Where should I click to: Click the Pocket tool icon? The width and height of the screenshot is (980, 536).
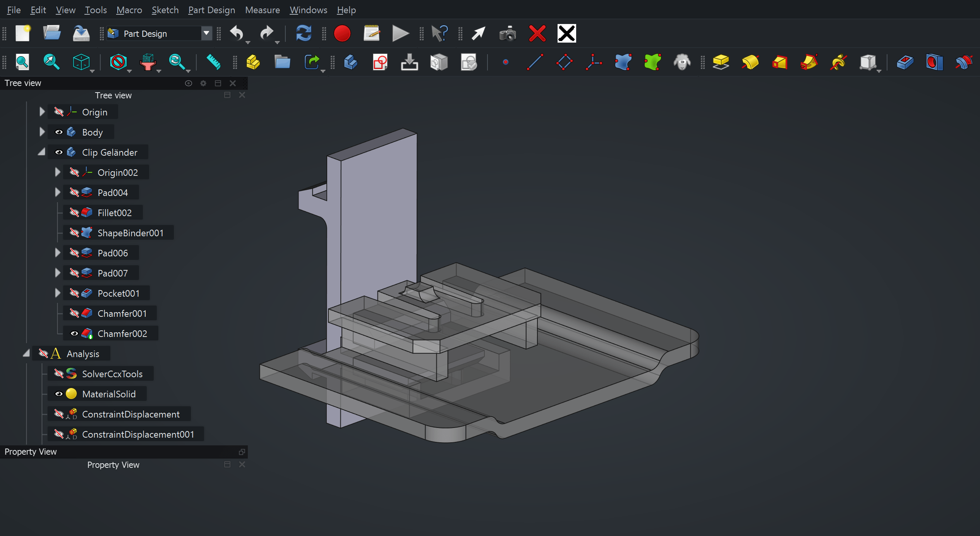pos(904,62)
